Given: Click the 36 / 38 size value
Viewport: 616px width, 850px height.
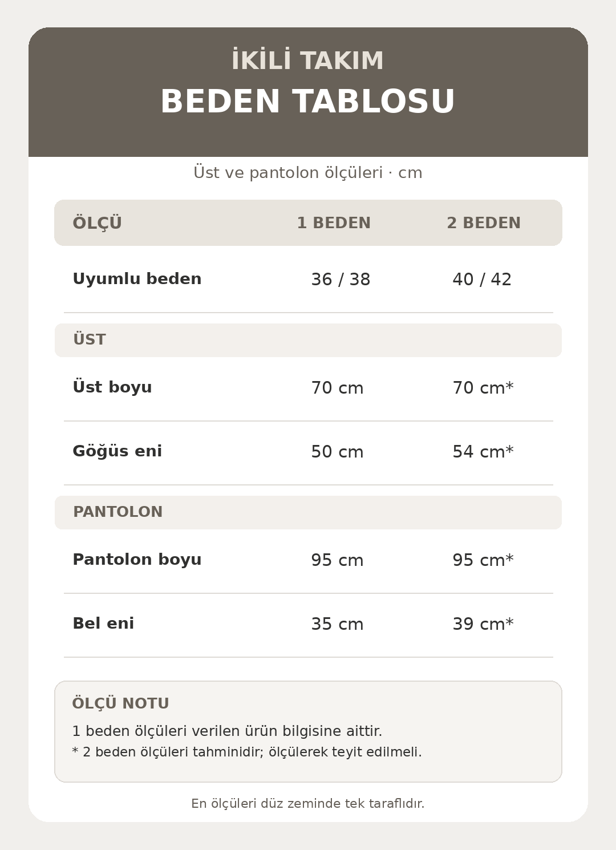Looking at the screenshot, I should pyautogui.click(x=341, y=280).
